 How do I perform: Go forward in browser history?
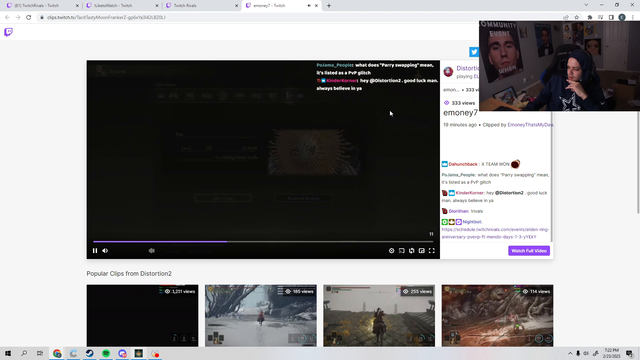click(18, 18)
